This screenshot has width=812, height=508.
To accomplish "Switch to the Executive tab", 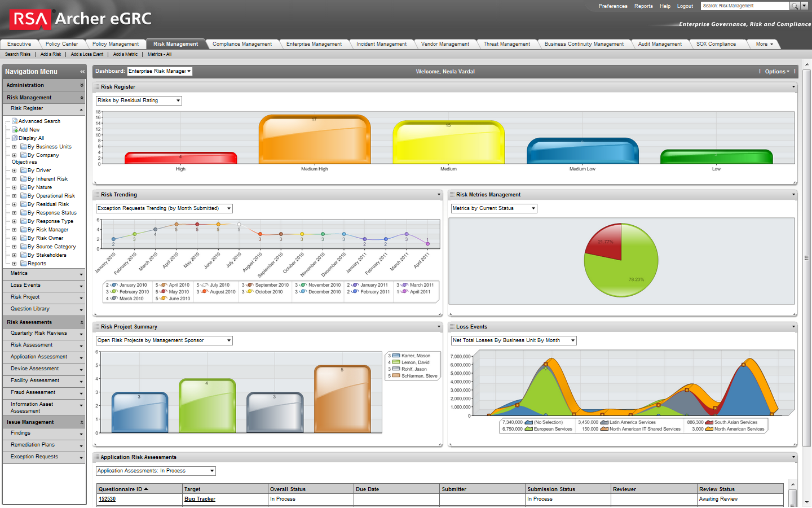I will click(x=19, y=44).
